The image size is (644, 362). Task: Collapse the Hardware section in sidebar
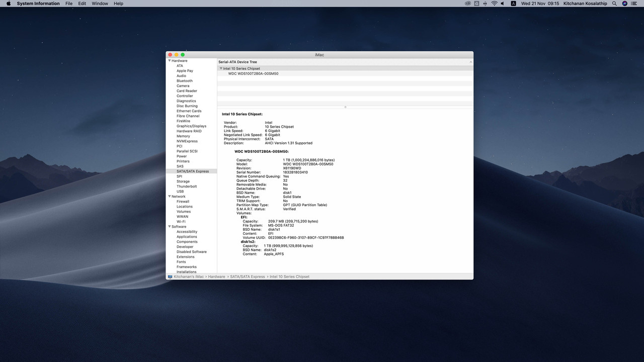[x=170, y=61]
